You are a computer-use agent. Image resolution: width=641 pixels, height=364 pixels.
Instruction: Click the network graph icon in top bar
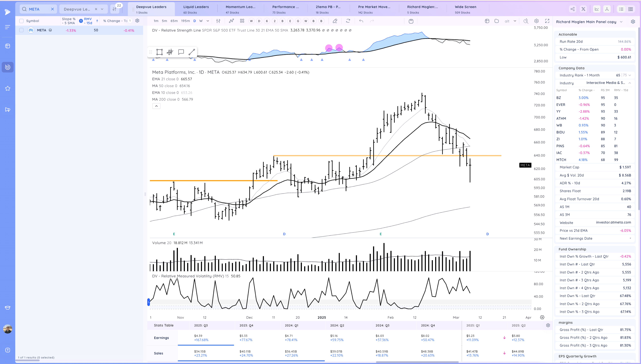[607, 9]
